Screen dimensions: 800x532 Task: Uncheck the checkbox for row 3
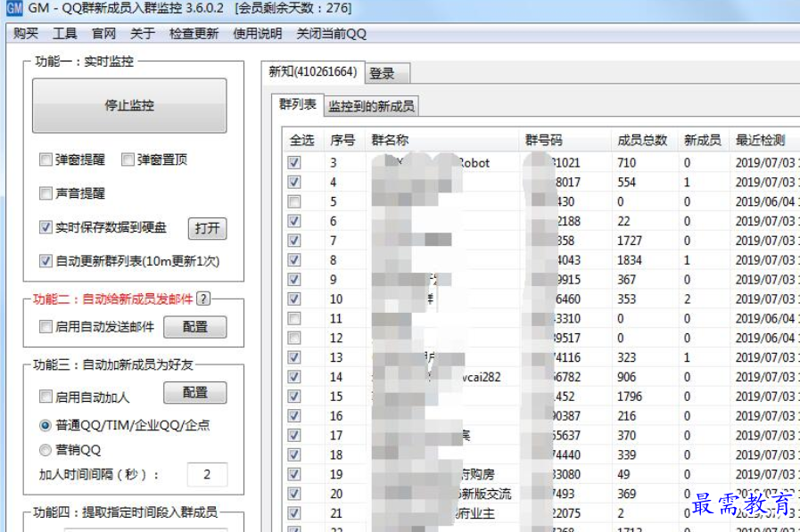point(294,162)
